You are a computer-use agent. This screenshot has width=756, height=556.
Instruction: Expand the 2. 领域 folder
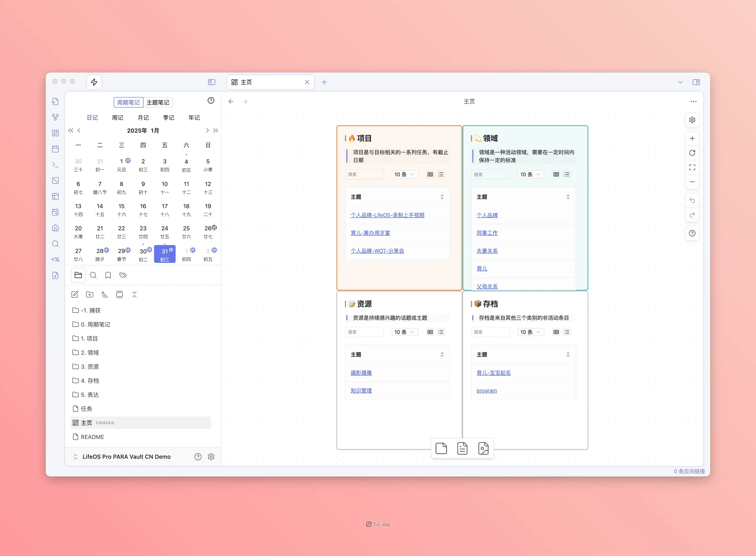pos(90,352)
